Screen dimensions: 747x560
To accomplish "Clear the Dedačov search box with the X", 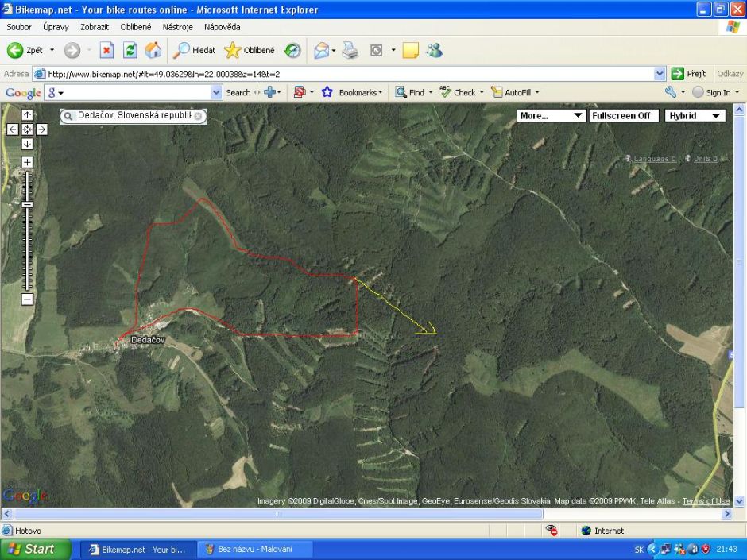I will click(x=198, y=116).
